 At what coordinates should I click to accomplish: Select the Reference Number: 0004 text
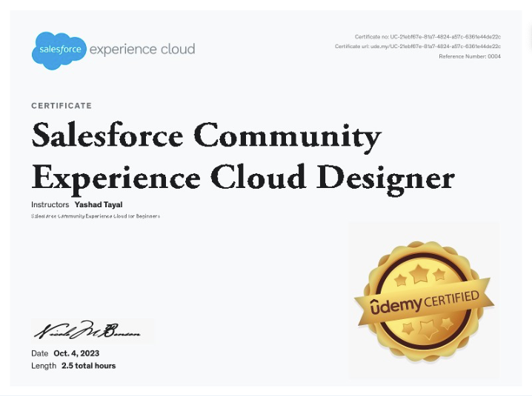[470, 56]
